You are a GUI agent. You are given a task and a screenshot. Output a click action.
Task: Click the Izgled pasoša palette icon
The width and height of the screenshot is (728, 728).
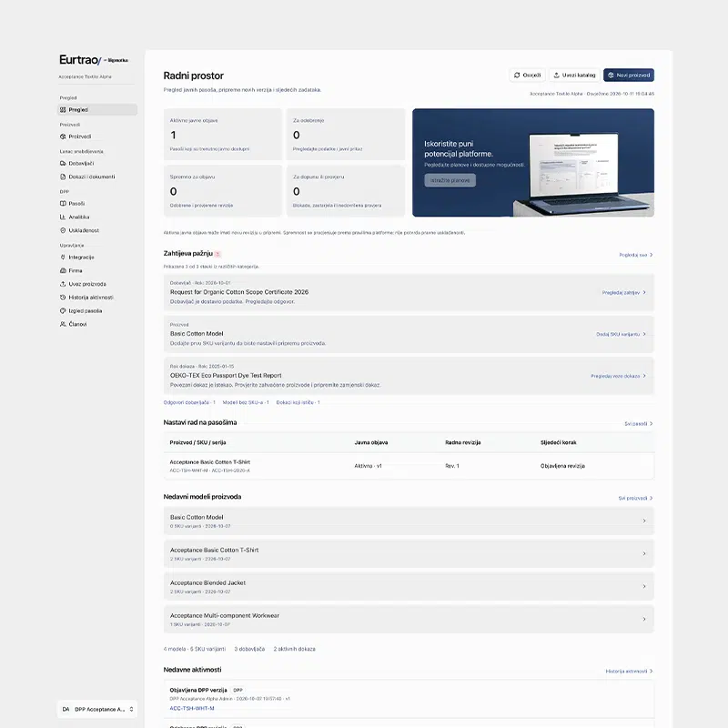[x=63, y=311]
